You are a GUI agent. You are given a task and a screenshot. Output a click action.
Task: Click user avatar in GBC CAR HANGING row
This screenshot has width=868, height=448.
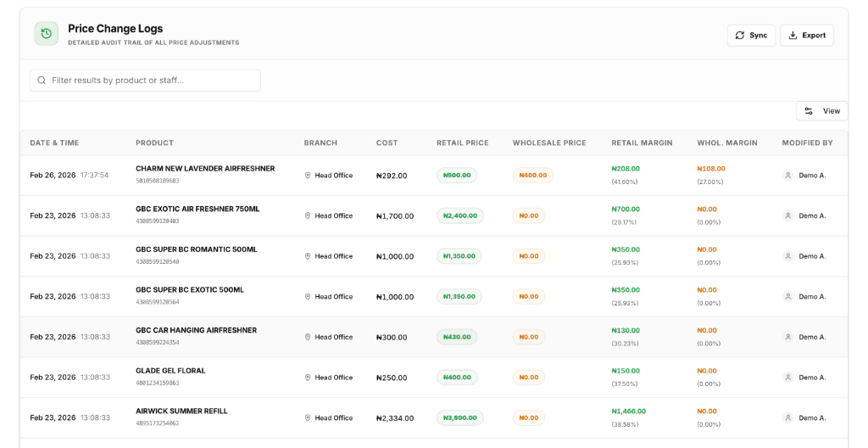click(787, 337)
